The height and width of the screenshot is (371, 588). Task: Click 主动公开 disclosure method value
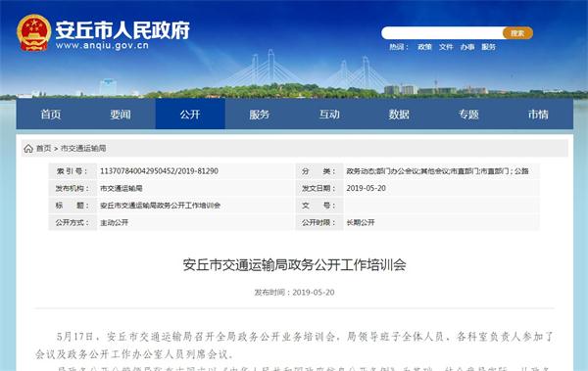(x=114, y=222)
